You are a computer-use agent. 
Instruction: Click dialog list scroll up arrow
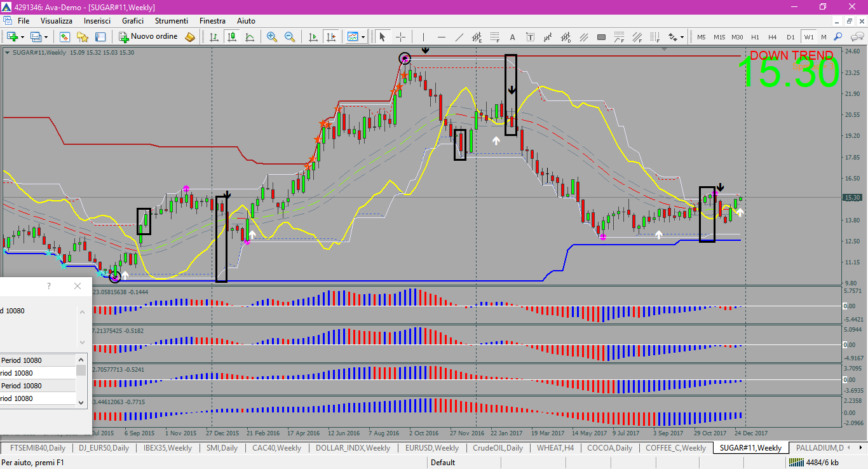click(81, 360)
